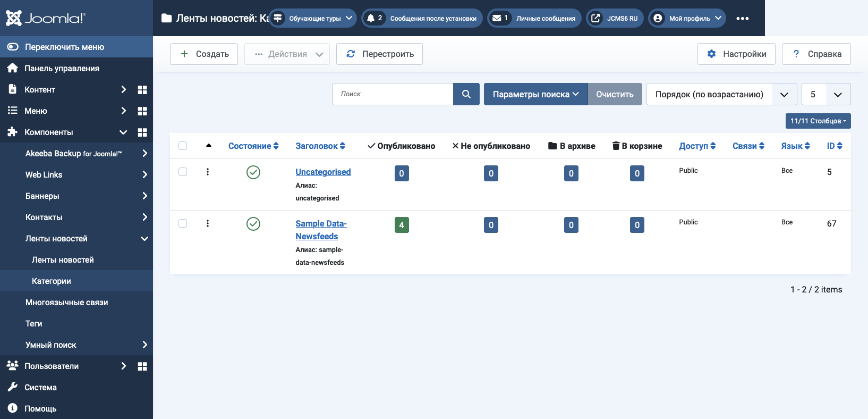Screen dimensions: 868x419
Task: Open actions menu for Sample Data-Newsfeeds row
Action: click(x=208, y=223)
